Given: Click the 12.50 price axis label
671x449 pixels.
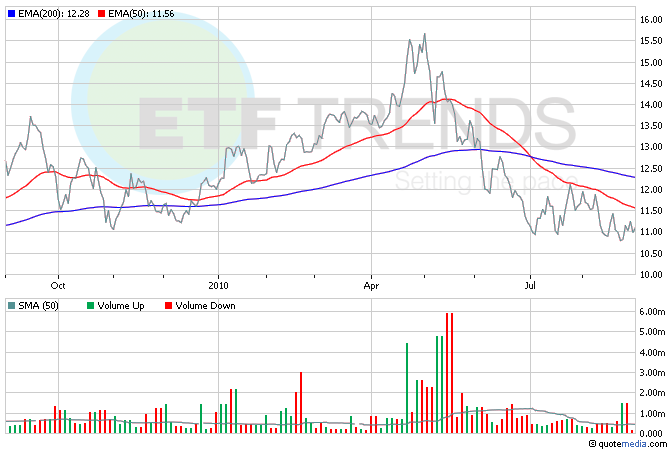Looking at the screenshot, I should [x=651, y=169].
